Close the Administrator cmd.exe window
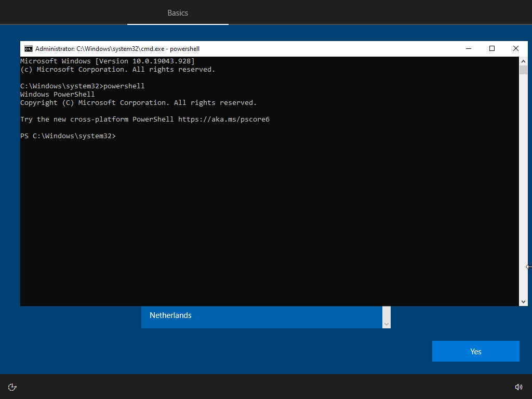This screenshot has width=532, height=399. (516, 48)
